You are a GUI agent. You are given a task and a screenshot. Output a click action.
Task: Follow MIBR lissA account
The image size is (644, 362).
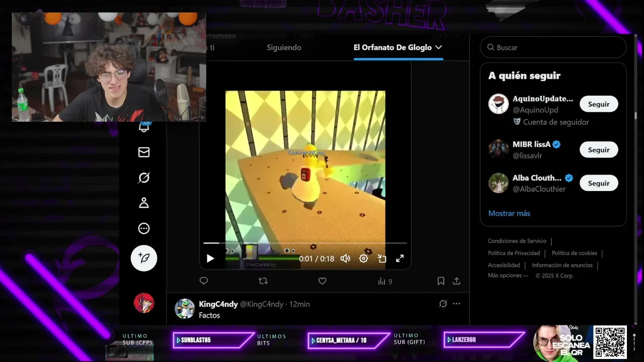pos(599,150)
